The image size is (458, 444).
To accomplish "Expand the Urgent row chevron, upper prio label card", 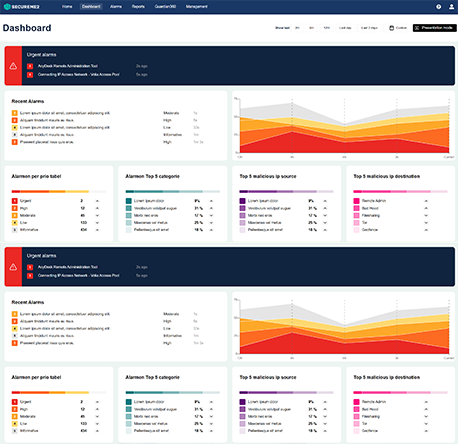I will (97, 201).
